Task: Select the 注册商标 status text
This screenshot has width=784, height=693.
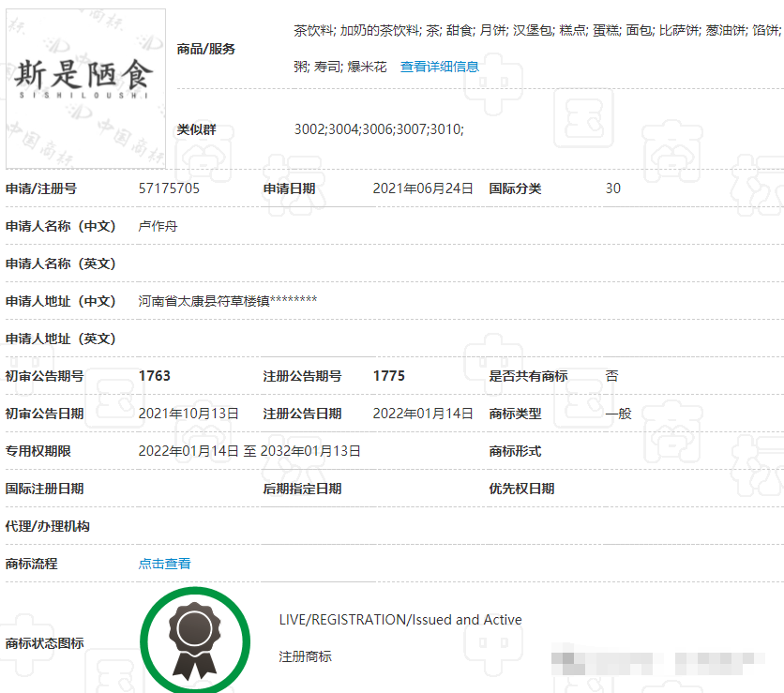Action: click(305, 656)
